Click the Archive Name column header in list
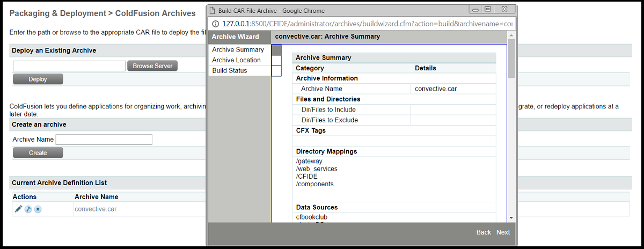Screen dimensions: 644x249 pos(96,197)
